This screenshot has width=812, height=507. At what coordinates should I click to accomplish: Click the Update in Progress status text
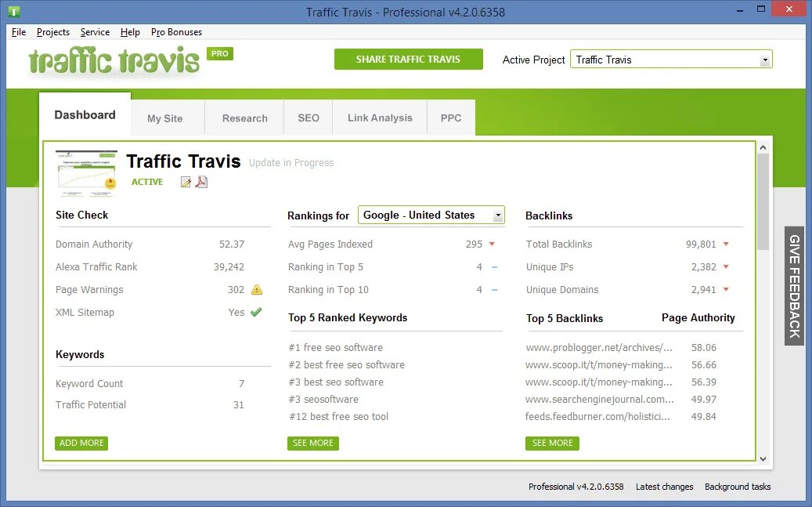point(291,163)
